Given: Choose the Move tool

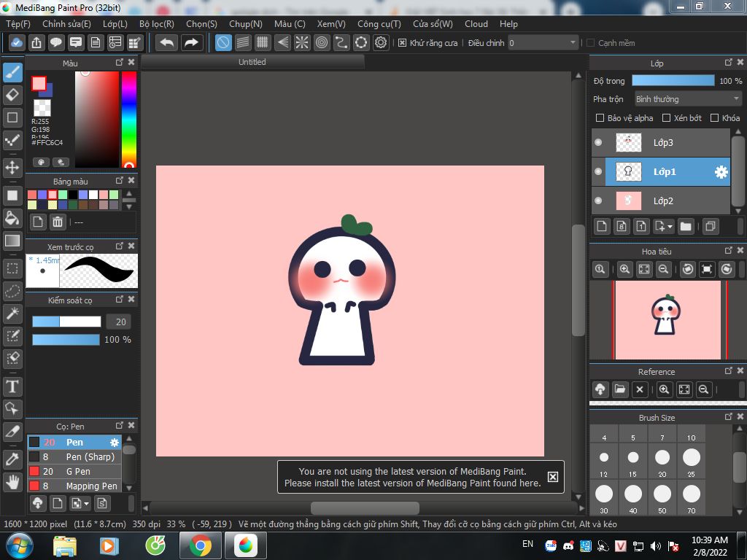Looking at the screenshot, I should click(13, 168).
